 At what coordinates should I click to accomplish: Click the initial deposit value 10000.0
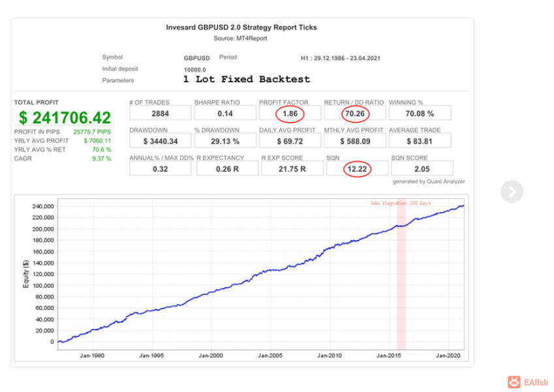194,70
